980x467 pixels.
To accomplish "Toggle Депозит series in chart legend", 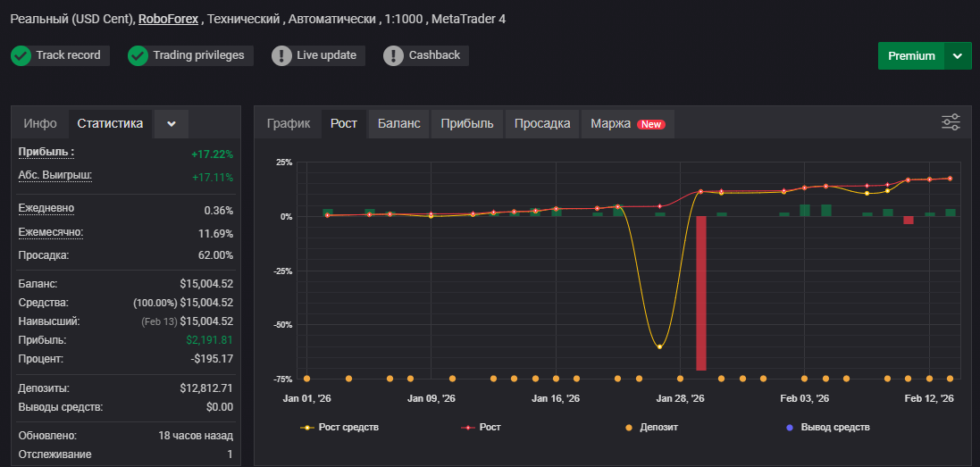I will point(650,428).
